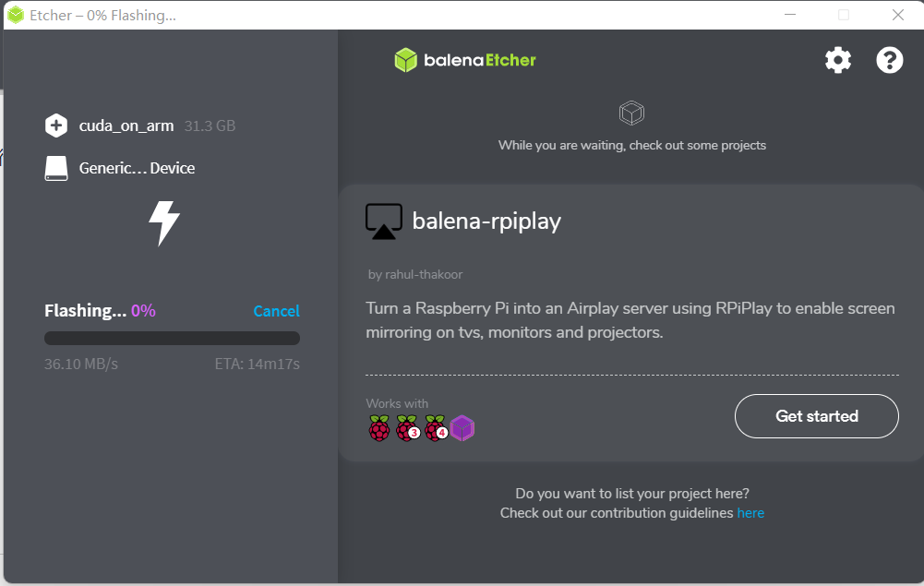Click the Airplay server project description
924x586 pixels.
point(630,320)
